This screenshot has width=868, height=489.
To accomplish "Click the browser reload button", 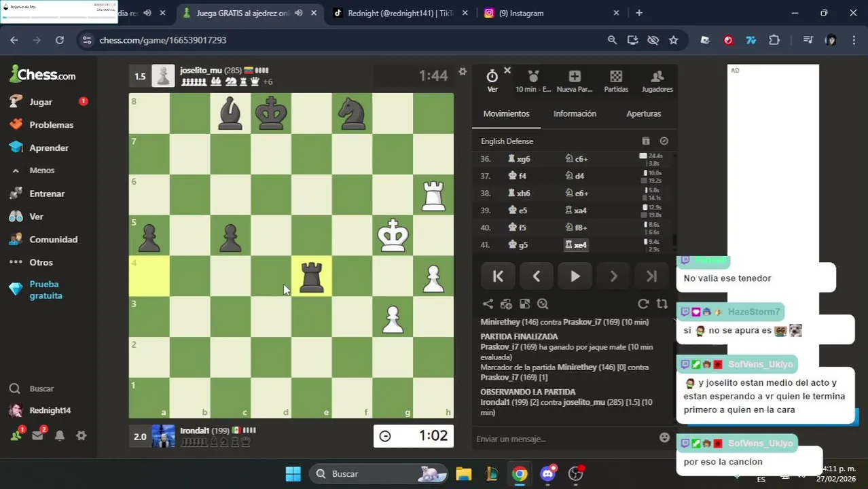I will pos(60,40).
